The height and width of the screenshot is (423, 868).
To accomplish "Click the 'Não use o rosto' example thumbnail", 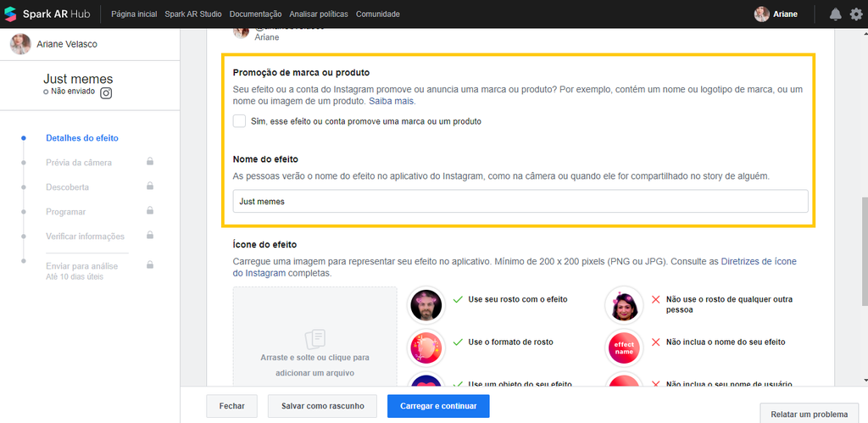I will [x=624, y=305].
